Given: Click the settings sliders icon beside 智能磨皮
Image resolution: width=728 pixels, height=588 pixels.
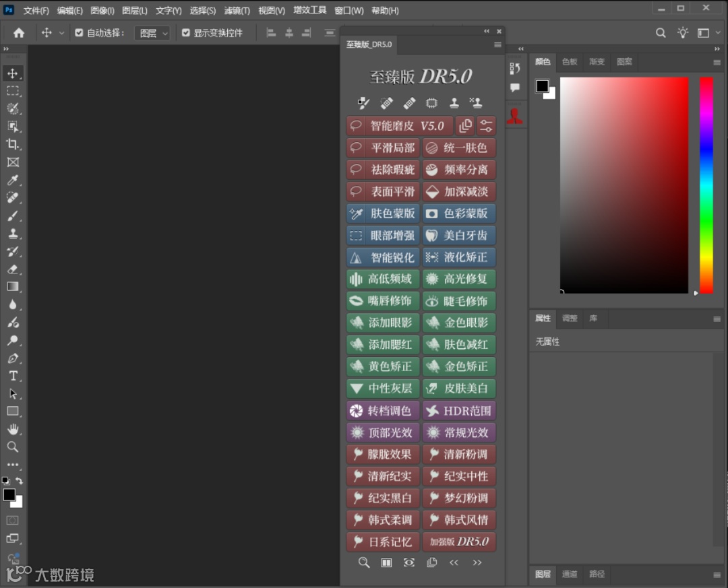Looking at the screenshot, I should point(485,126).
